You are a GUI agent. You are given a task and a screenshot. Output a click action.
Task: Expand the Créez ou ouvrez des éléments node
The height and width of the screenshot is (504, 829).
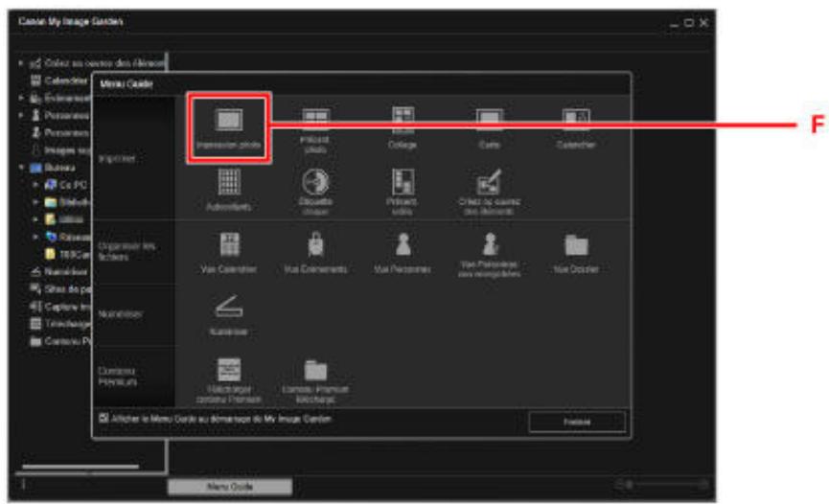[21, 63]
